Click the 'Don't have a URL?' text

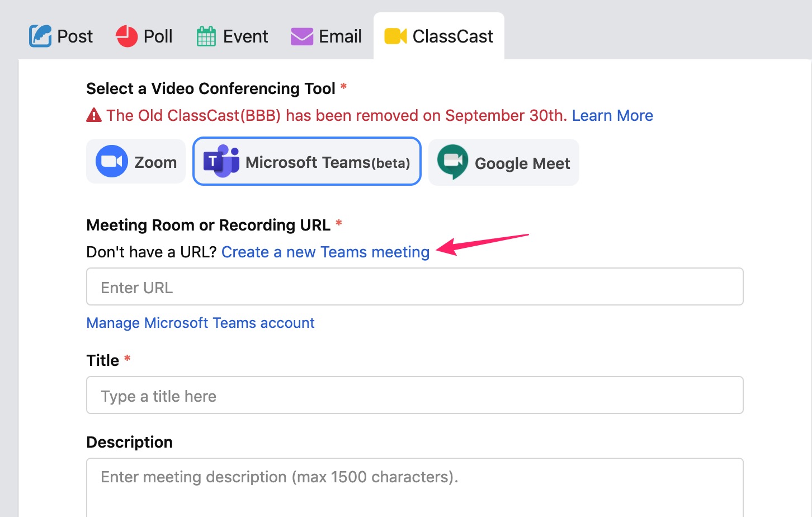[152, 252]
